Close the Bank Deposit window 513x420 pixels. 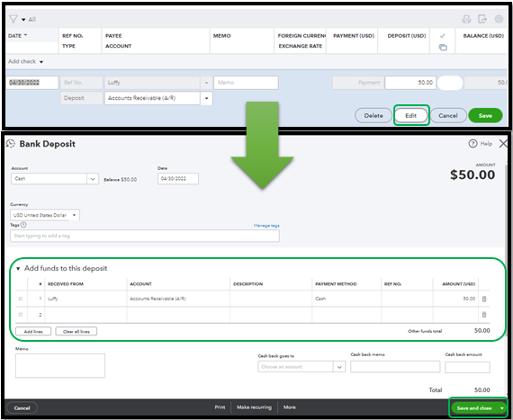(x=503, y=144)
